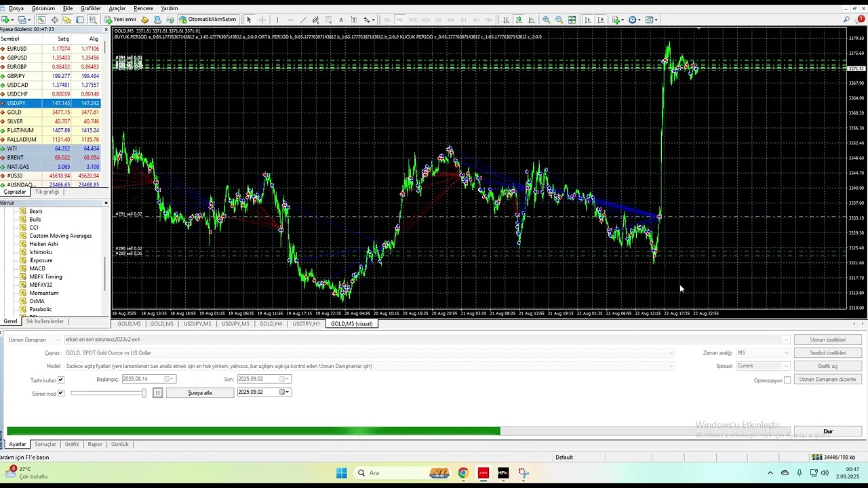Select the USDJPY row in market watch

(x=50, y=103)
